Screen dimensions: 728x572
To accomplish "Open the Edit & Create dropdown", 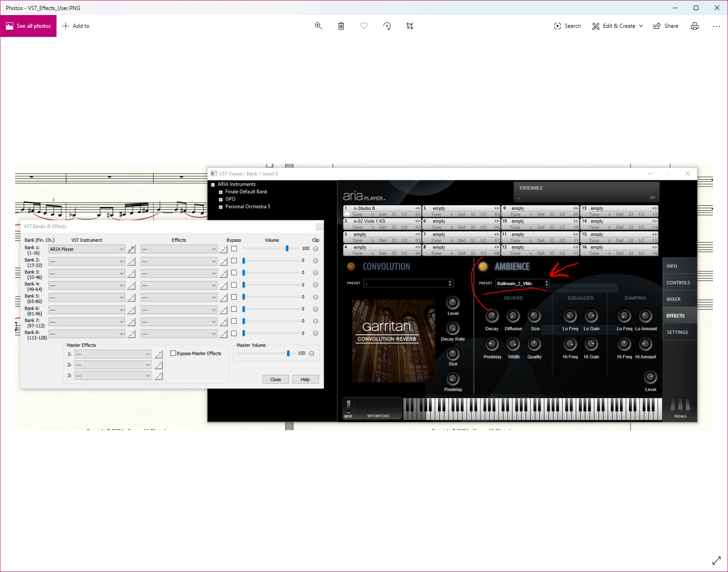I will (x=618, y=26).
